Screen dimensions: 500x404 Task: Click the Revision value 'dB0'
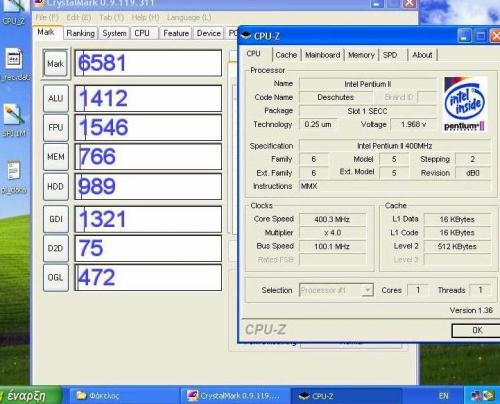(473, 173)
